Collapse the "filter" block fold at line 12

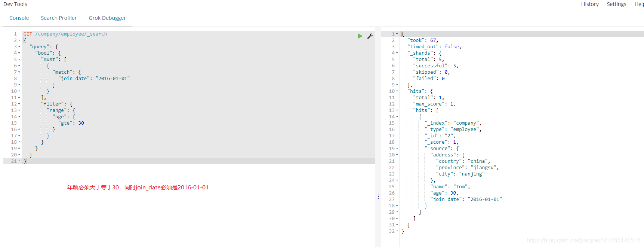click(19, 104)
